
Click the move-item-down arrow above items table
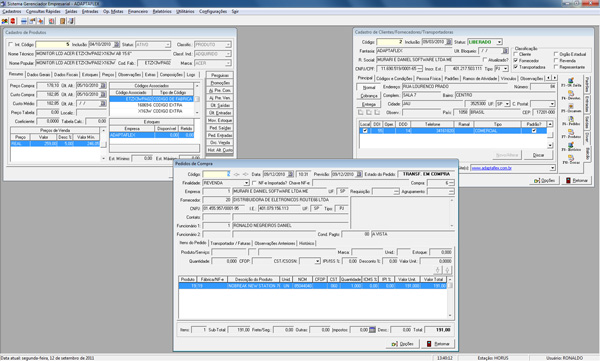point(438,270)
